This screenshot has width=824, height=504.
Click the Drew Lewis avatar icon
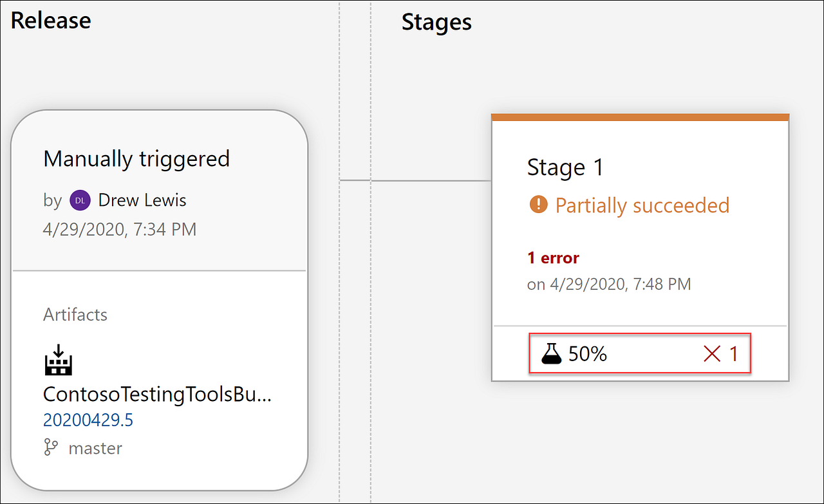pos(80,200)
